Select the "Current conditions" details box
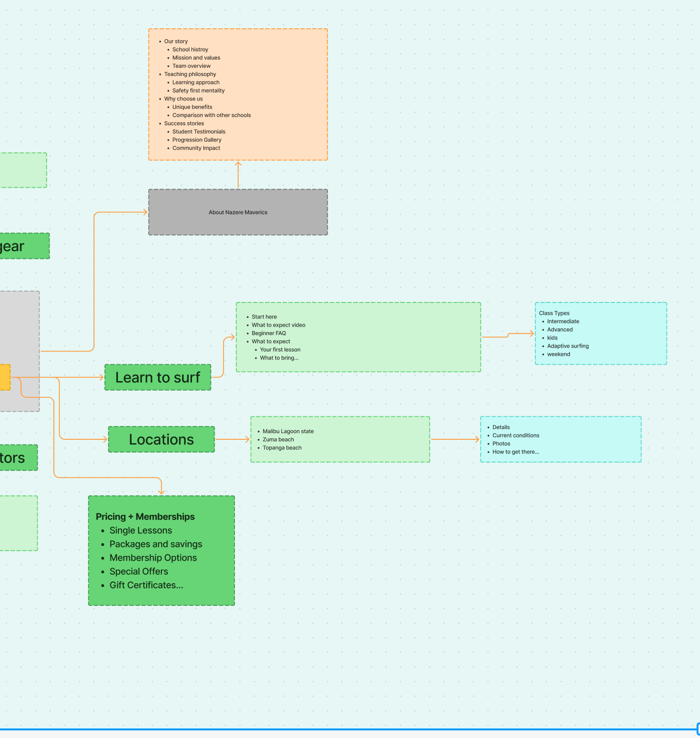Screen dimensions: 700x738 [x=560, y=439]
